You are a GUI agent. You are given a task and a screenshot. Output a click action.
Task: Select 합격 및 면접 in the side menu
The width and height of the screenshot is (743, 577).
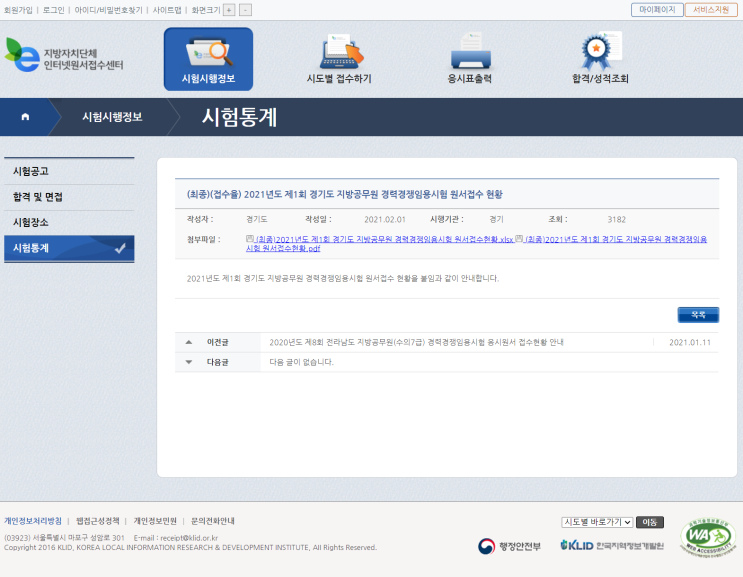pyautogui.click(x=69, y=197)
